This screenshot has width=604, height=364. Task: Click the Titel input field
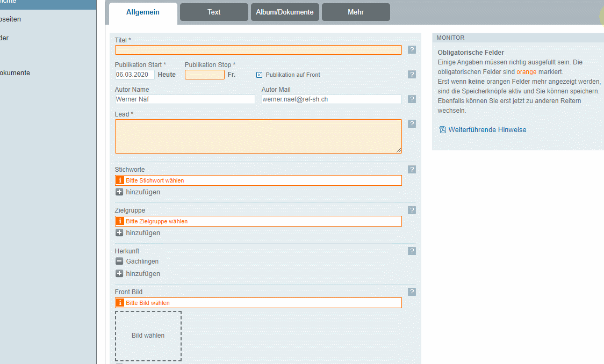click(x=258, y=50)
